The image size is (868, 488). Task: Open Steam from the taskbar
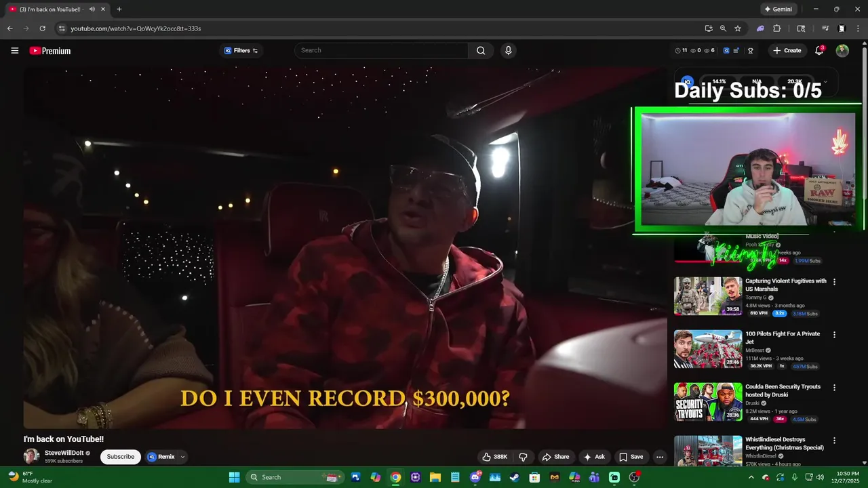[515, 477]
